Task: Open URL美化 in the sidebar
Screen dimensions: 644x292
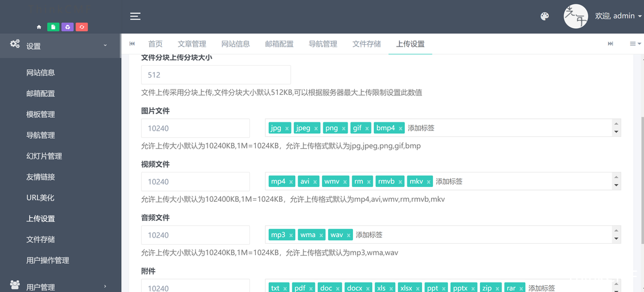Action: coord(41,198)
